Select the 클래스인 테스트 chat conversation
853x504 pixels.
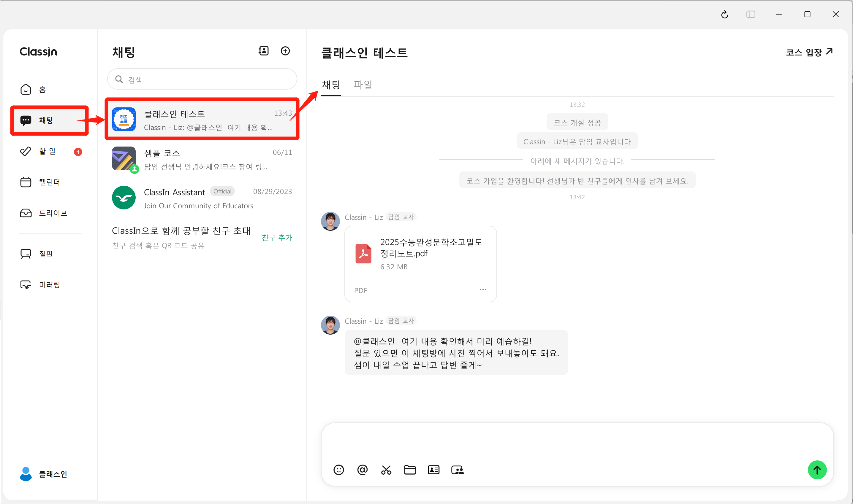[202, 119]
